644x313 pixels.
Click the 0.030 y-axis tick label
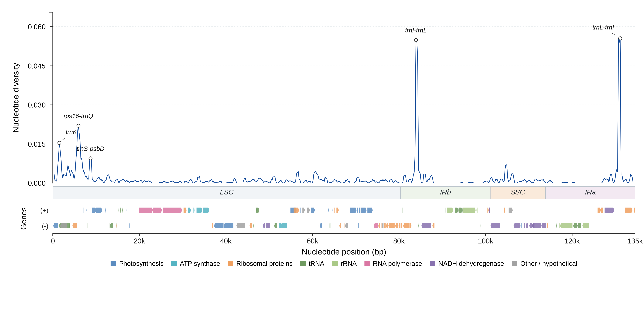pyautogui.click(x=37, y=105)
